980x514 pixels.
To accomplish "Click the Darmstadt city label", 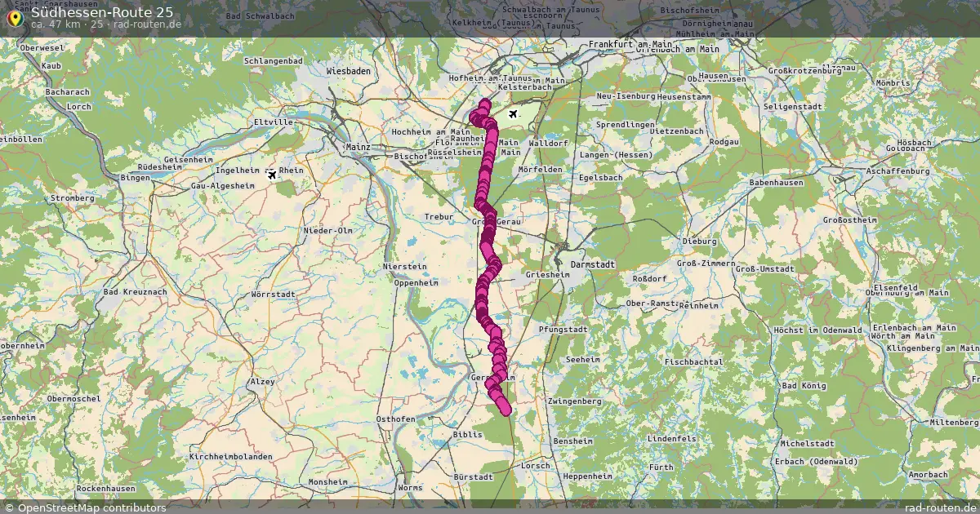I will [592, 265].
